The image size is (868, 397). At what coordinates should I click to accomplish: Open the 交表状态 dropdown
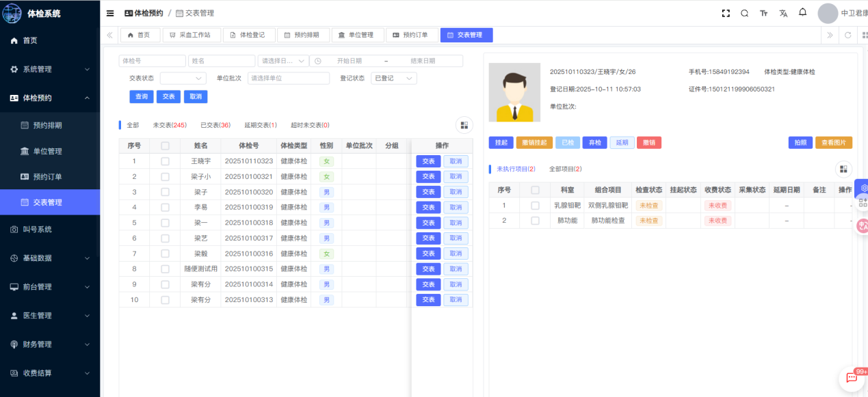click(x=183, y=79)
